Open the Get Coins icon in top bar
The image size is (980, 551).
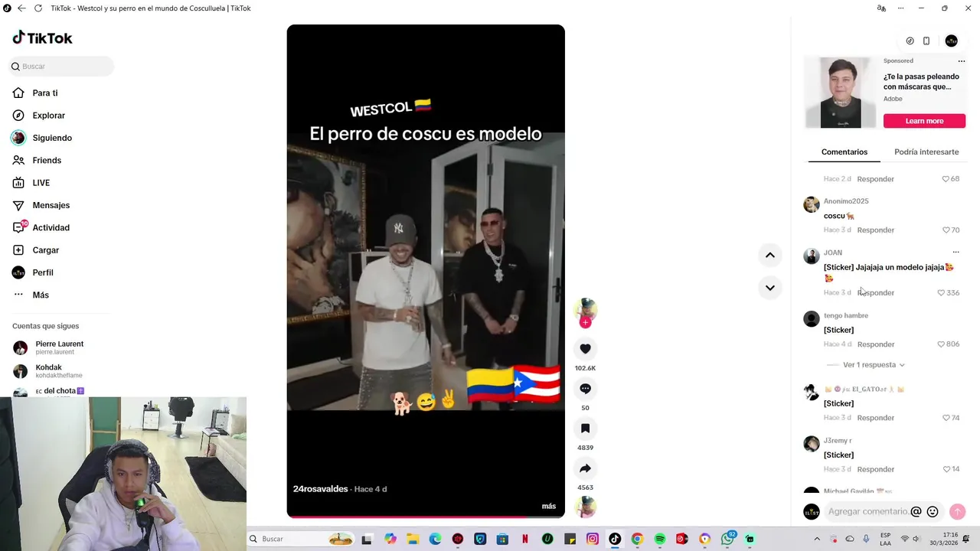click(910, 41)
